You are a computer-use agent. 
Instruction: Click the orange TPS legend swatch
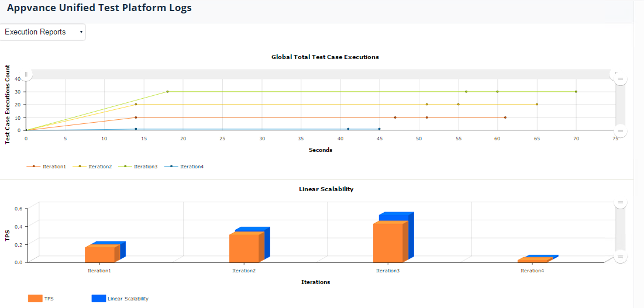point(35,299)
